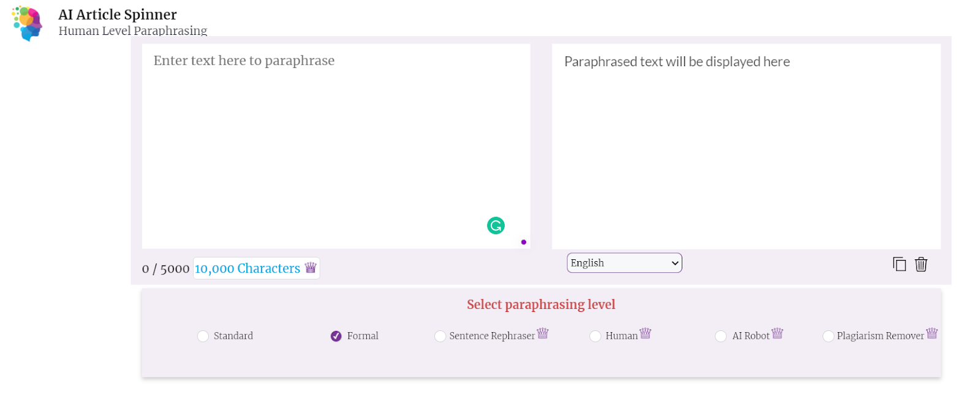
Task: Click the 10,000 Characters upgrade link
Action: (247, 268)
